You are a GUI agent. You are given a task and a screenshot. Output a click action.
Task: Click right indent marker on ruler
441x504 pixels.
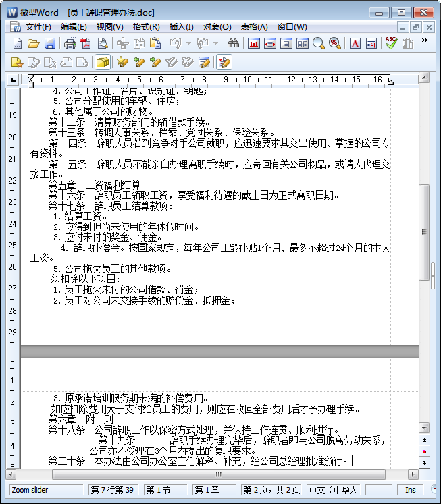pos(390,81)
